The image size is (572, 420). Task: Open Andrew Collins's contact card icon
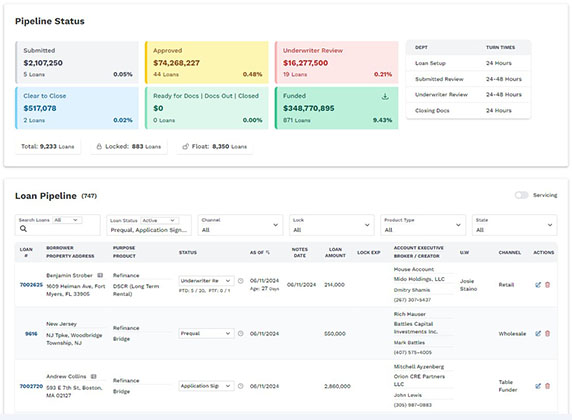93,377
